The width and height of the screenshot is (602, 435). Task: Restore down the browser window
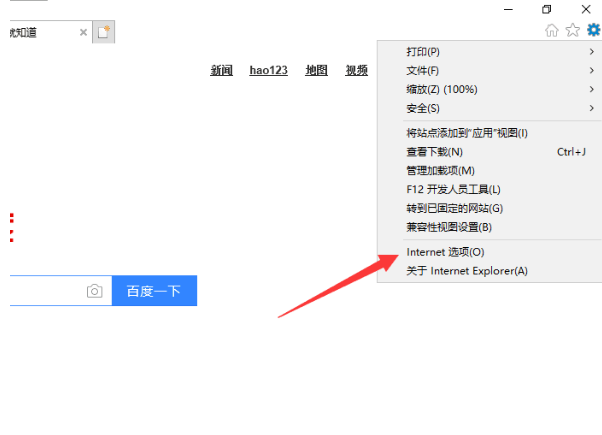click(546, 8)
